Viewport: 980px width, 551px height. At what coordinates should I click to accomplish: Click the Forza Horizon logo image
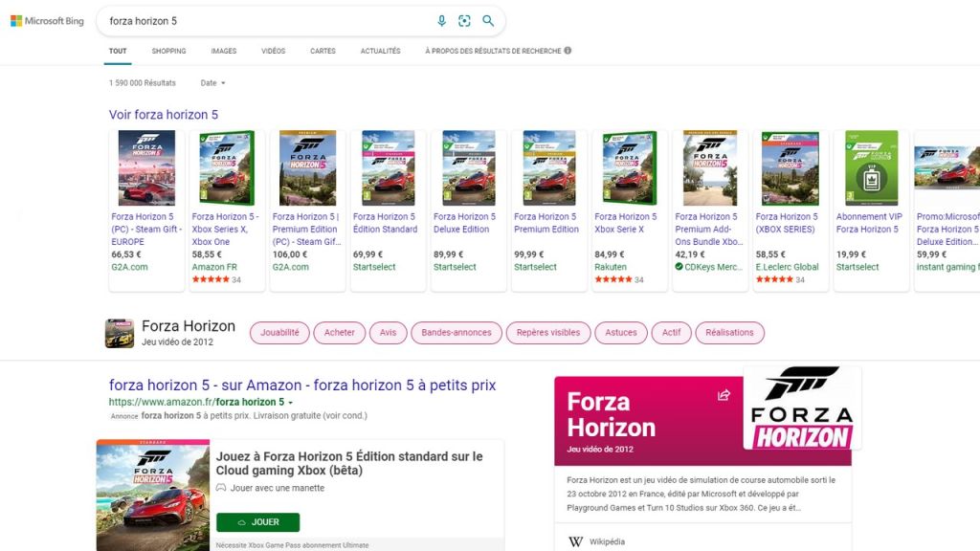[802, 408]
